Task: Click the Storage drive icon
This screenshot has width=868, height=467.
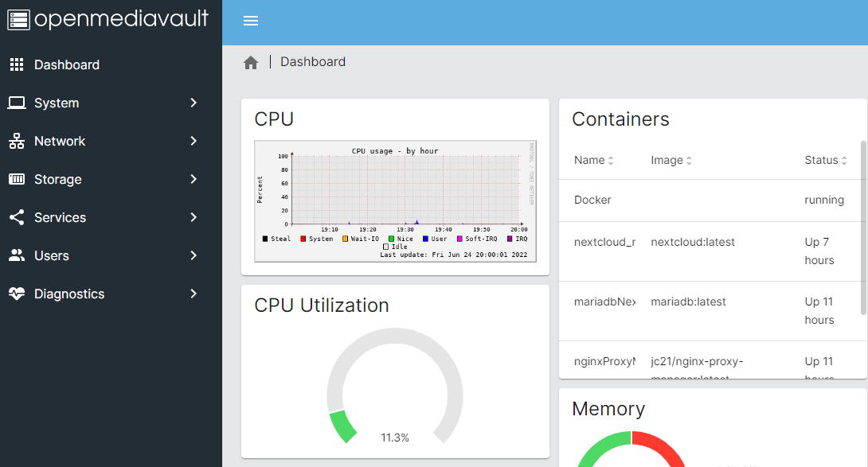Action: (17, 179)
